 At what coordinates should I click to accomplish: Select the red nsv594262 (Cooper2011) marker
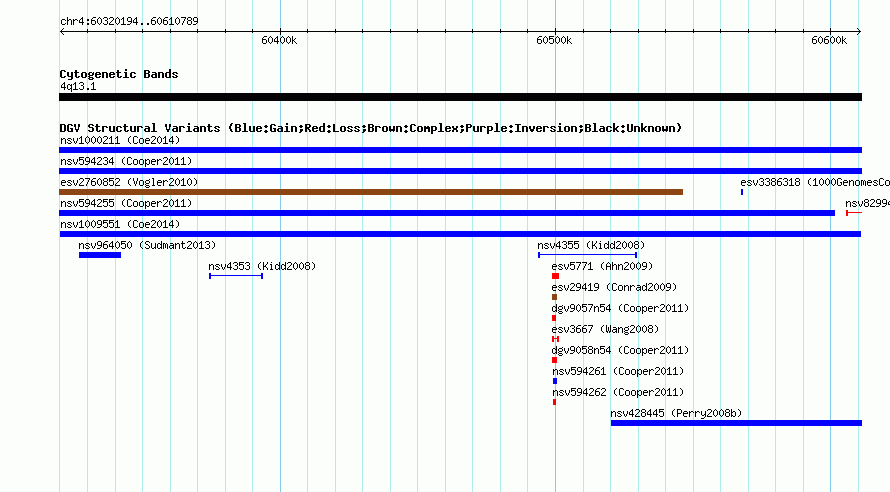[x=554, y=402]
